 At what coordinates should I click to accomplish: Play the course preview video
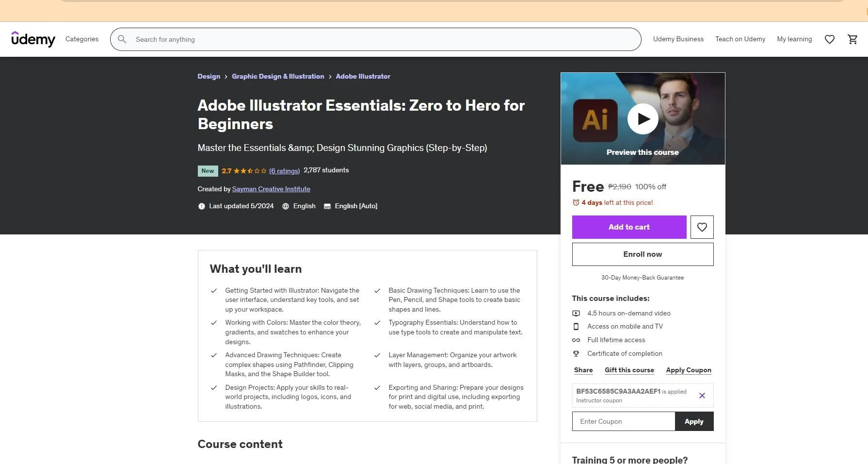click(x=643, y=119)
